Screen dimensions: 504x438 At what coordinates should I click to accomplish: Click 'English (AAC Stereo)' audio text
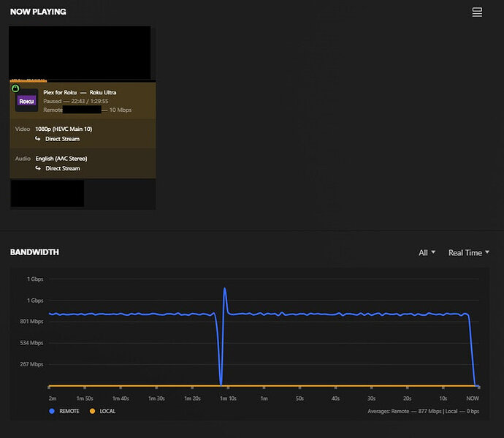(61, 159)
